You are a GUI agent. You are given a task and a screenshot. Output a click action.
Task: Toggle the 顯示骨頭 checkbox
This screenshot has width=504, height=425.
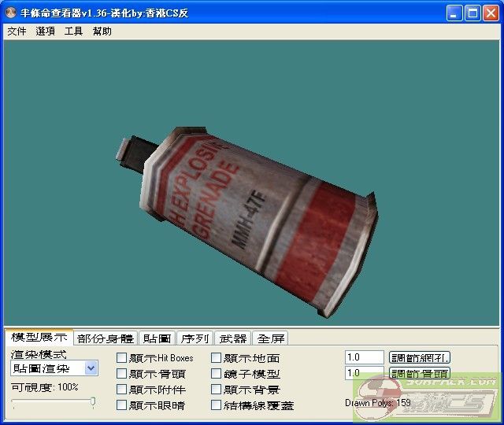coord(122,374)
